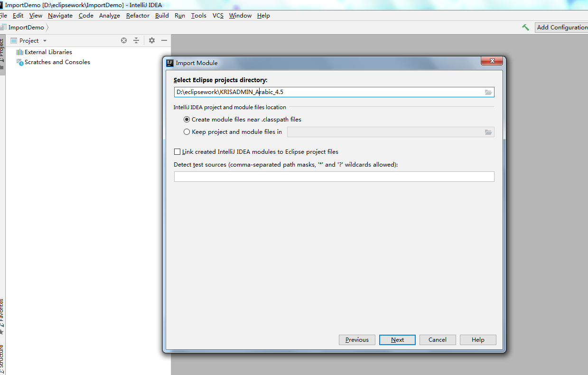Screen dimensions: 588x375
Task: Click the External Libraries icon
Action: tap(20, 52)
